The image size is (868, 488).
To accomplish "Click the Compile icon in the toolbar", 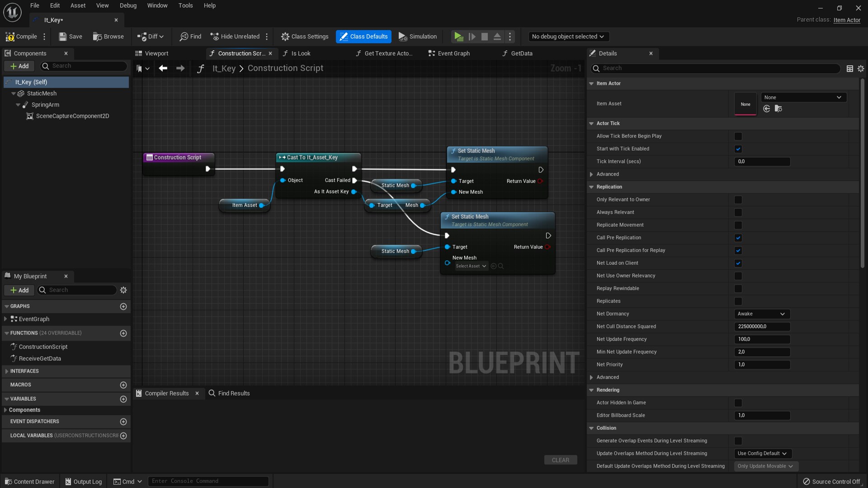I will coord(20,37).
